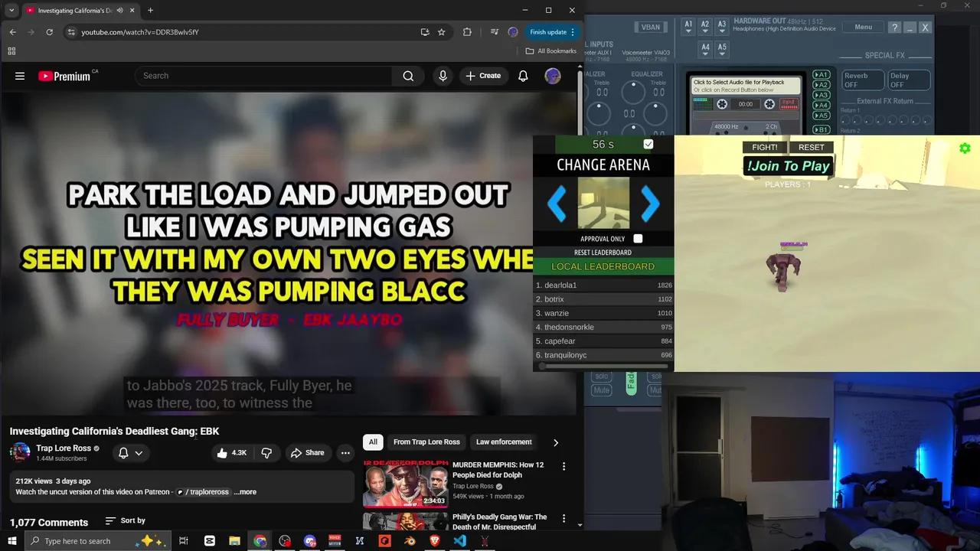Open Sort by comments dropdown
Viewport: 980px width, 551px height.
125,520
